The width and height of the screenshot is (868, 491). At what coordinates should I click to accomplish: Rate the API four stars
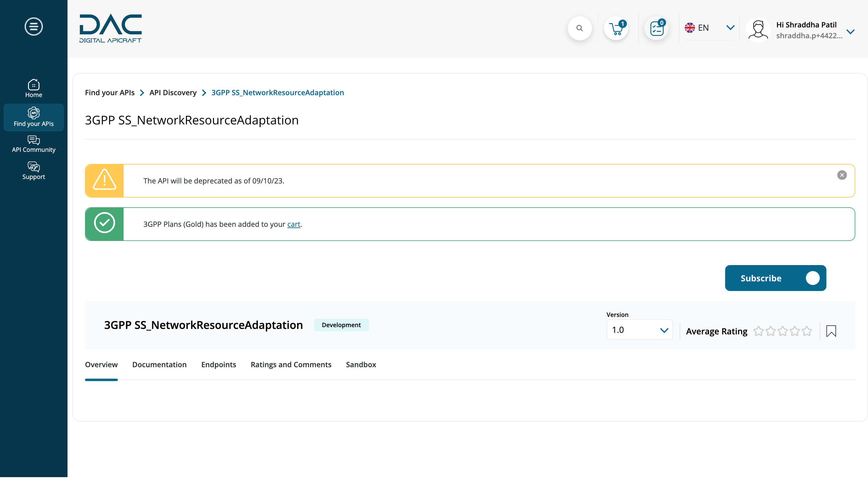tap(795, 331)
